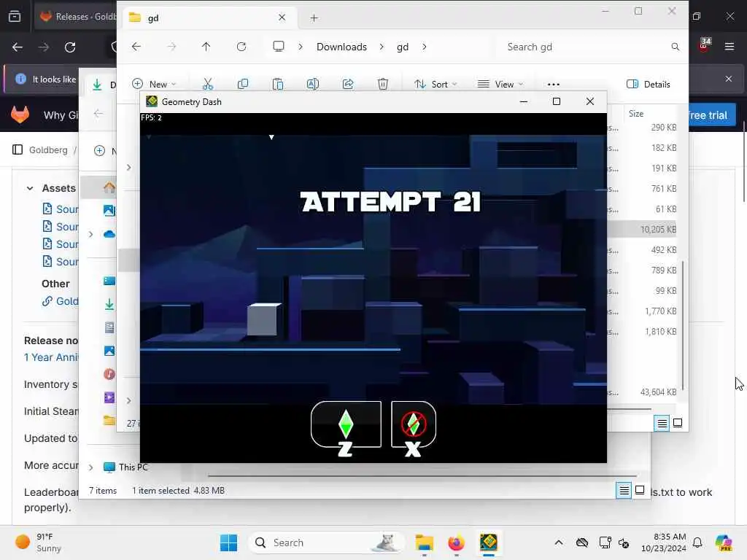Expand the This PC tree node

point(90,467)
